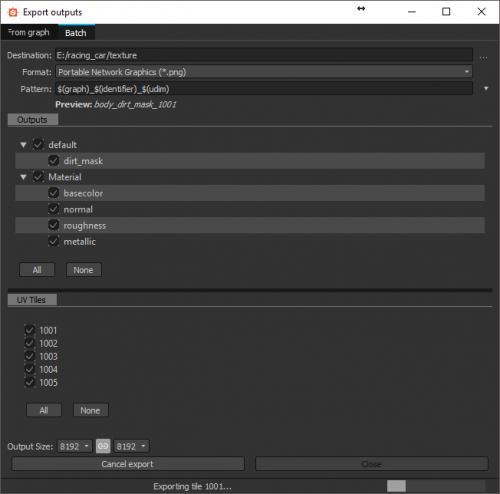Open the destination browse ellipsis button
Screen dimensions: 500x494
tap(483, 56)
